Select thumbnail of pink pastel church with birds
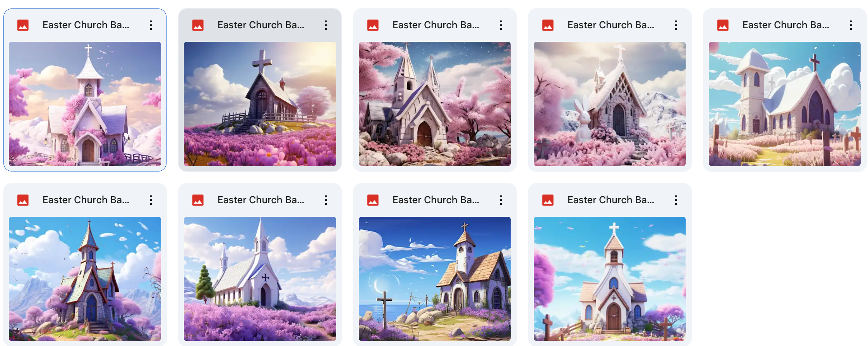Image resolution: width=868 pixels, height=346 pixels. click(85, 104)
